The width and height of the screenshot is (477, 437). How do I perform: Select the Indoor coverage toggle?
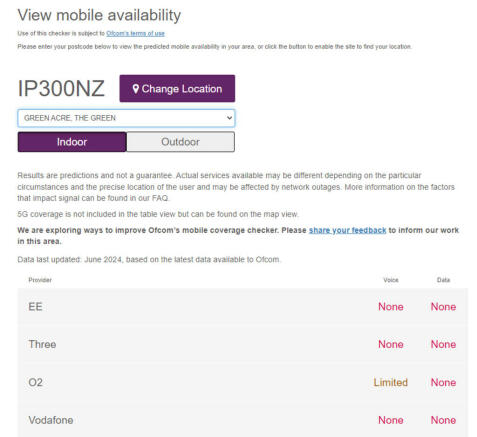(x=72, y=142)
